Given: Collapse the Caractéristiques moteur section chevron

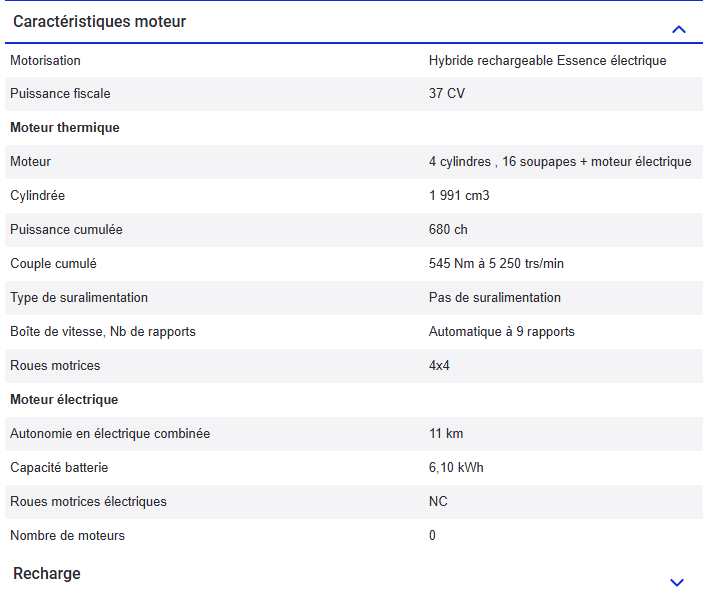Looking at the screenshot, I should (678, 30).
